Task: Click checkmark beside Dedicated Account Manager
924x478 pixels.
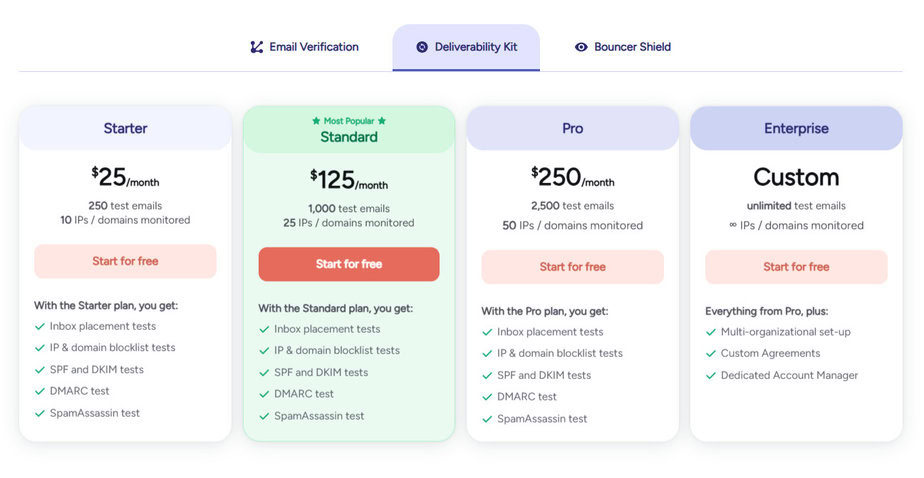Action: pyautogui.click(x=711, y=375)
